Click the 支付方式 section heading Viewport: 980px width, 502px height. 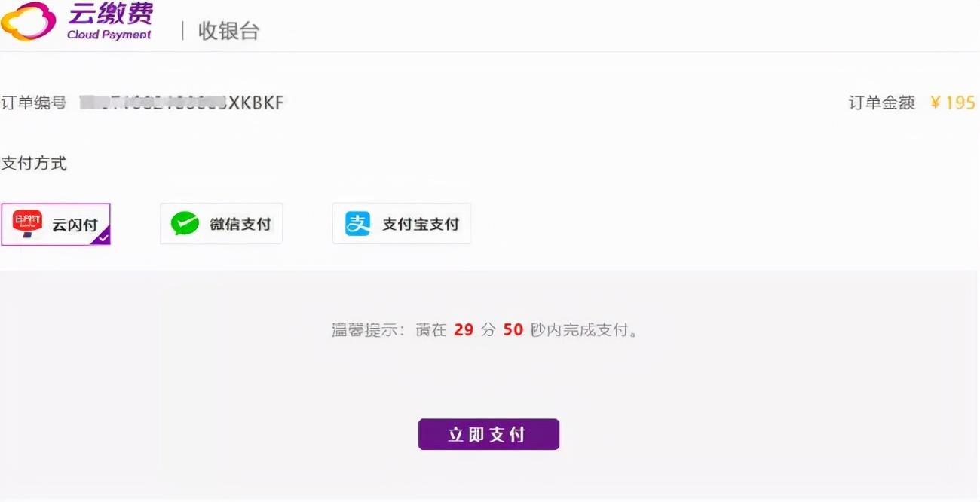34,163
